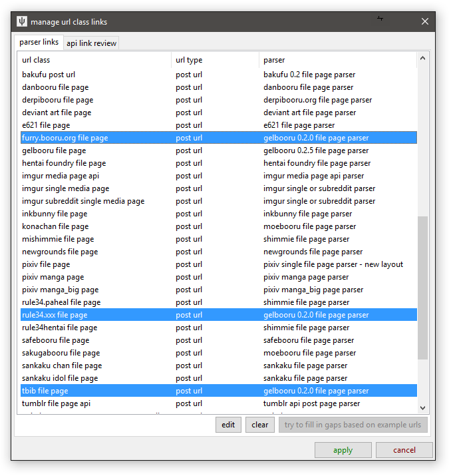Select the tumblr file page api row
This screenshot has width=449, height=476.
coord(219,403)
